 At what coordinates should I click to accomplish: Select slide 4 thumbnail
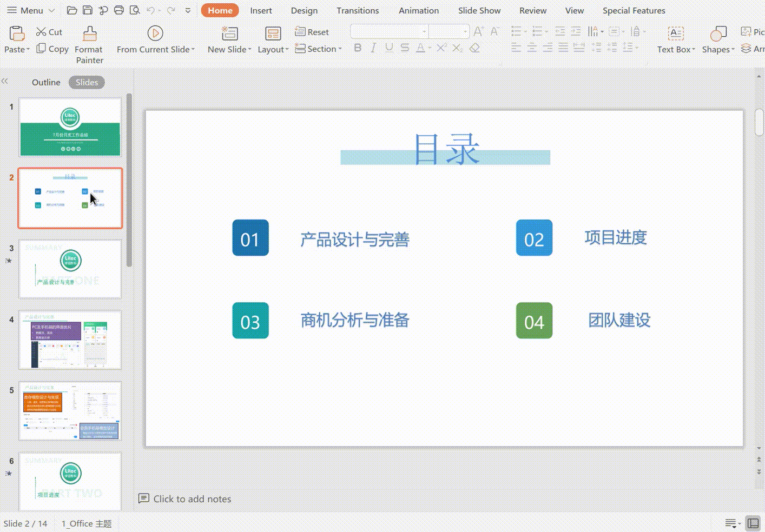tap(70, 340)
